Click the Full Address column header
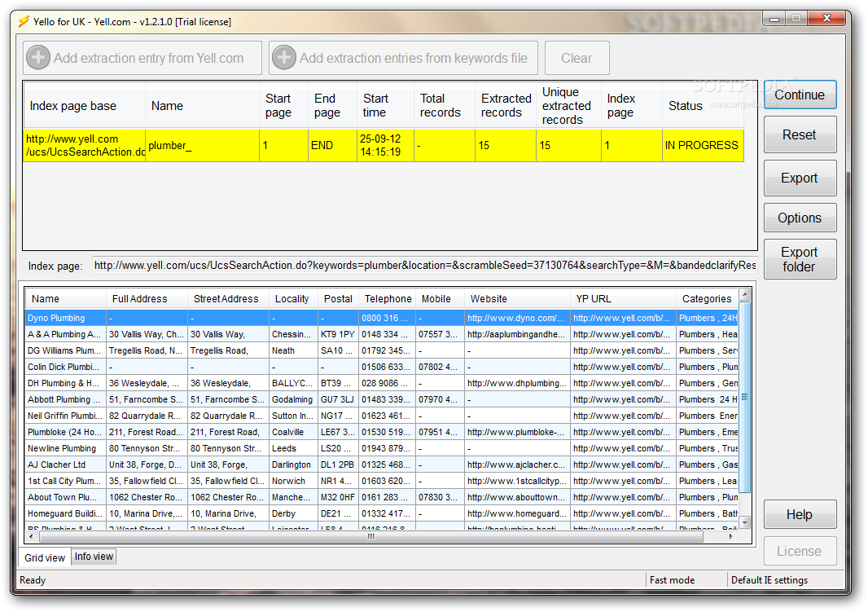Screen dimensions: 868x612 click(x=147, y=299)
